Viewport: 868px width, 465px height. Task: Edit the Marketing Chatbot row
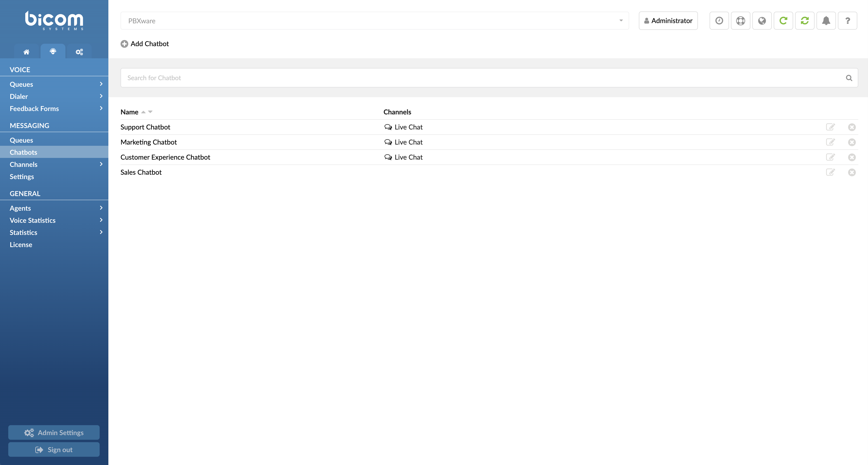[830, 142]
